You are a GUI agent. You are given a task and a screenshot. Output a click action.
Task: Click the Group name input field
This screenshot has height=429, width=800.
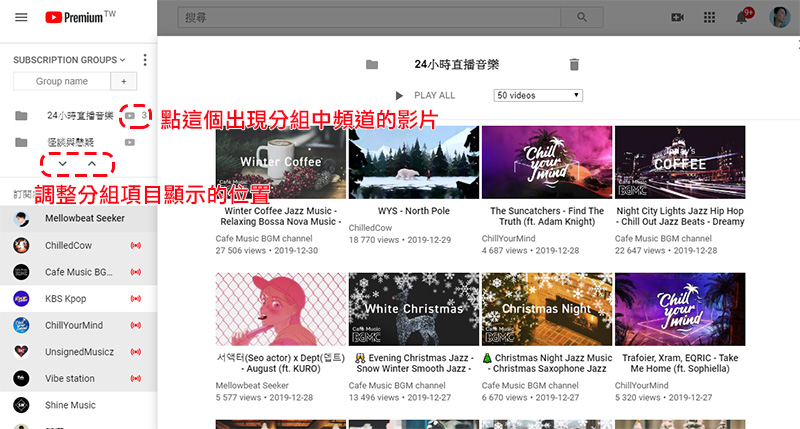point(62,81)
